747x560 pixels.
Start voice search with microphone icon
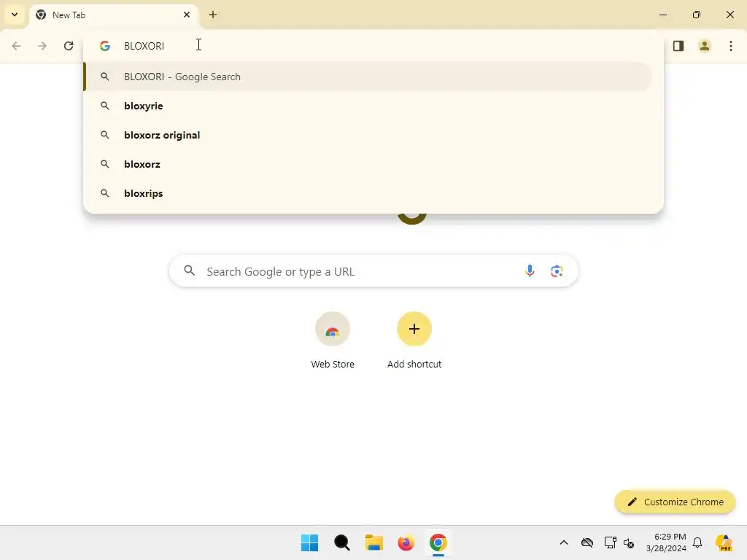pyautogui.click(x=530, y=271)
